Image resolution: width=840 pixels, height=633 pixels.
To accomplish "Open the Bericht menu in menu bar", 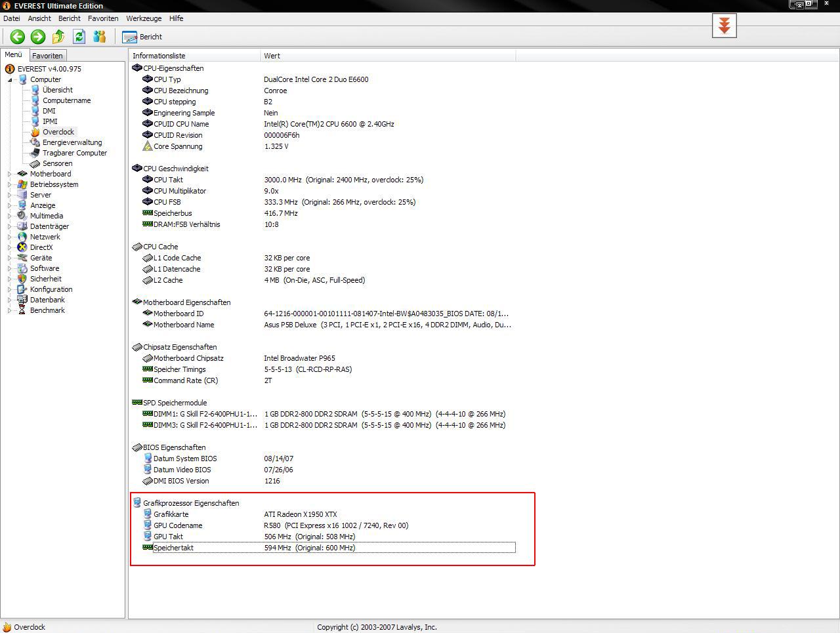I will point(70,18).
